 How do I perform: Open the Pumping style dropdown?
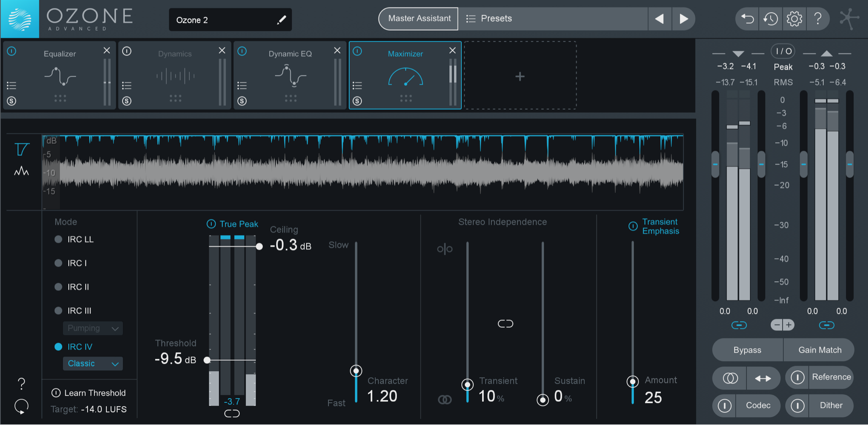tap(93, 328)
